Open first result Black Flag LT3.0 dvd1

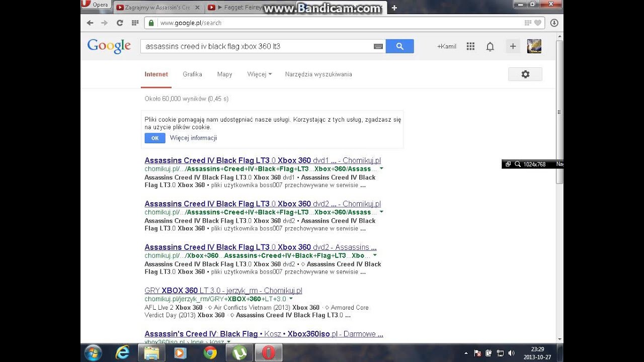[263, 161]
